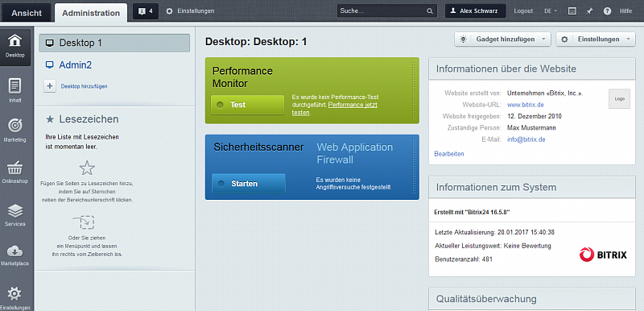Screen dimensions: 644x311
Task: Open the Onlineshop basket icon
Action: (x=15, y=168)
